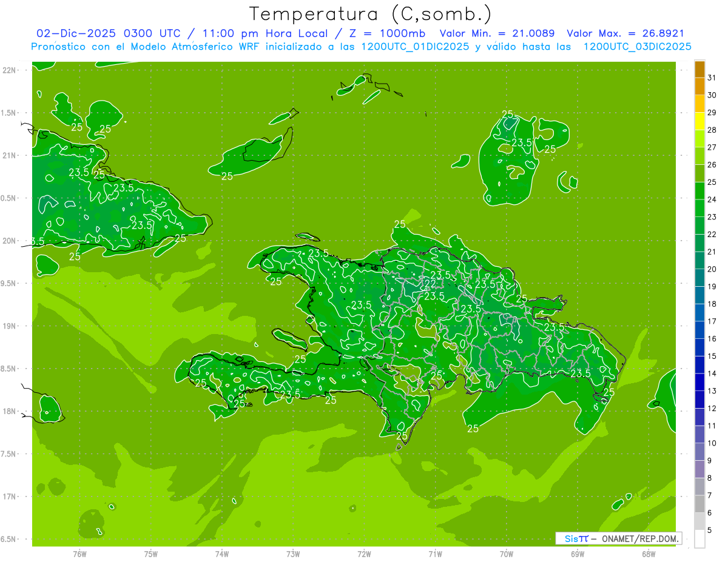
Task: Click the '21N' latitude axis label
Action: click(10, 155)
